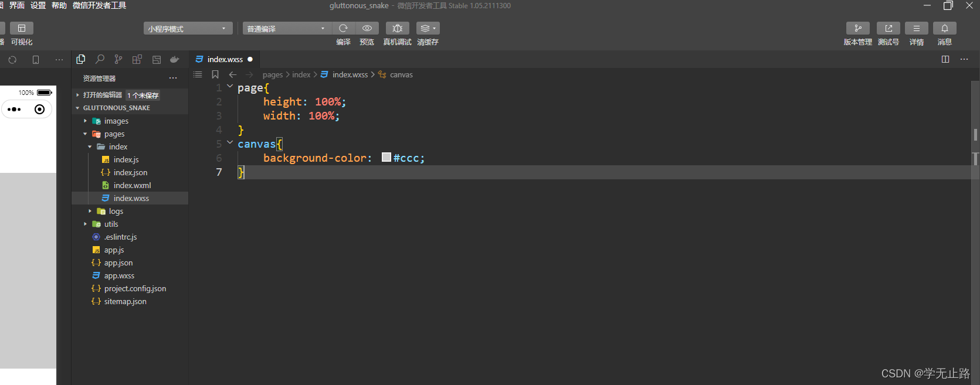Viewport: 980px width, 385px height.
Task: Expand the logs folder
Action: pos(90,211)
